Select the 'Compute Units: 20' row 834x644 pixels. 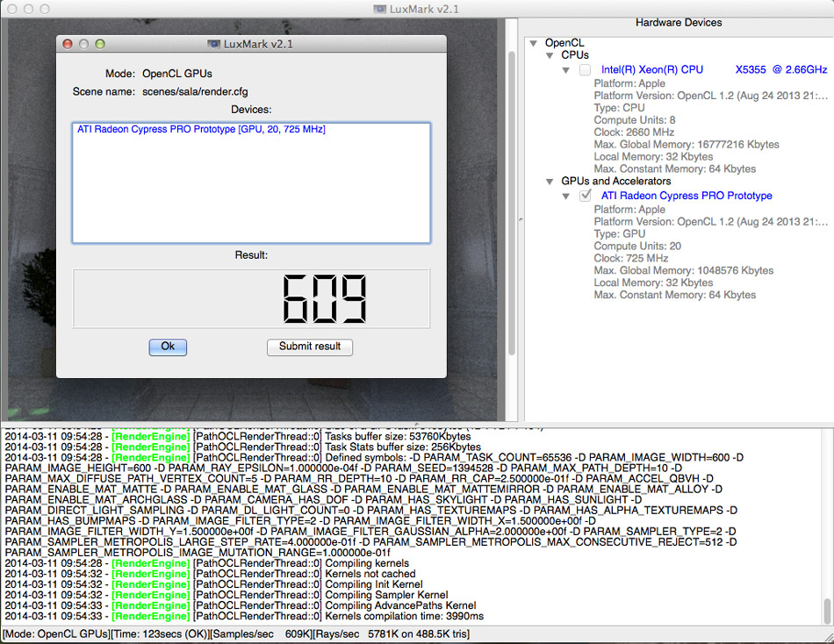637,247
